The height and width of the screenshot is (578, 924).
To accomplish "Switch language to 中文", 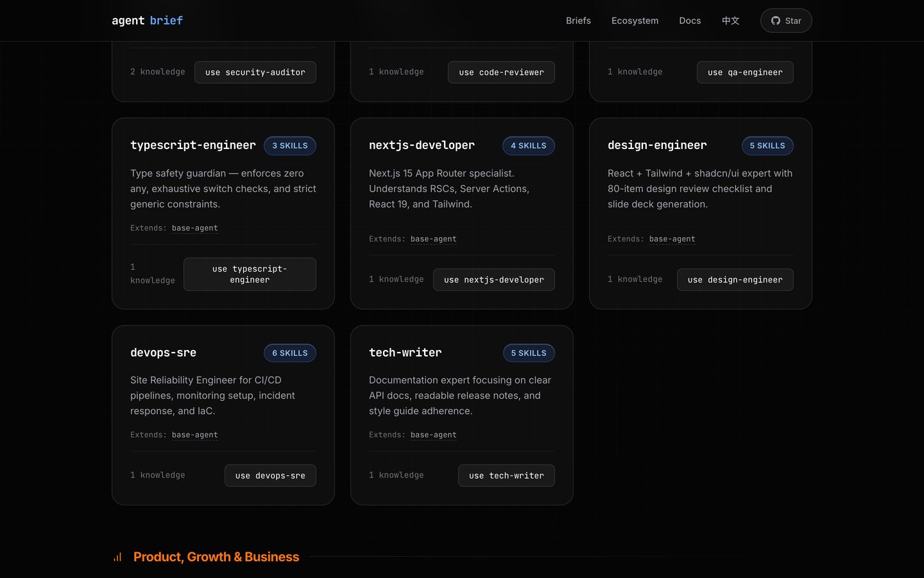I will [x=730, y=21].
